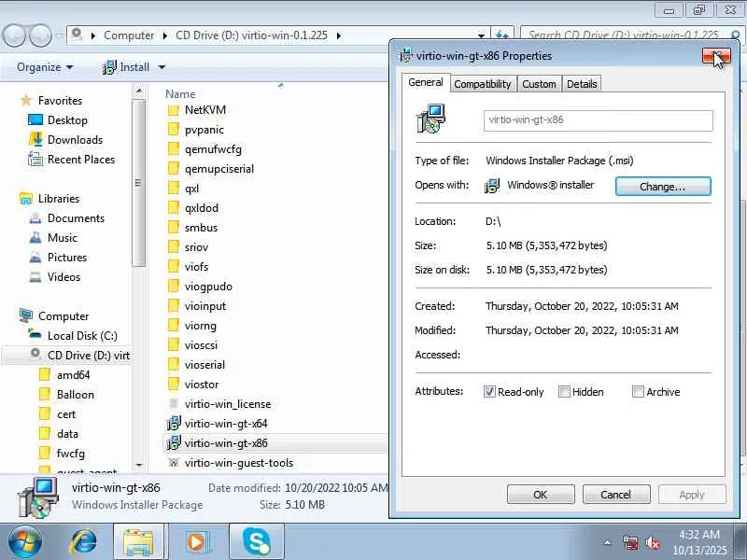Click the Change... button
The width and height of the screenshot is (747, 560).
point(663,186)
